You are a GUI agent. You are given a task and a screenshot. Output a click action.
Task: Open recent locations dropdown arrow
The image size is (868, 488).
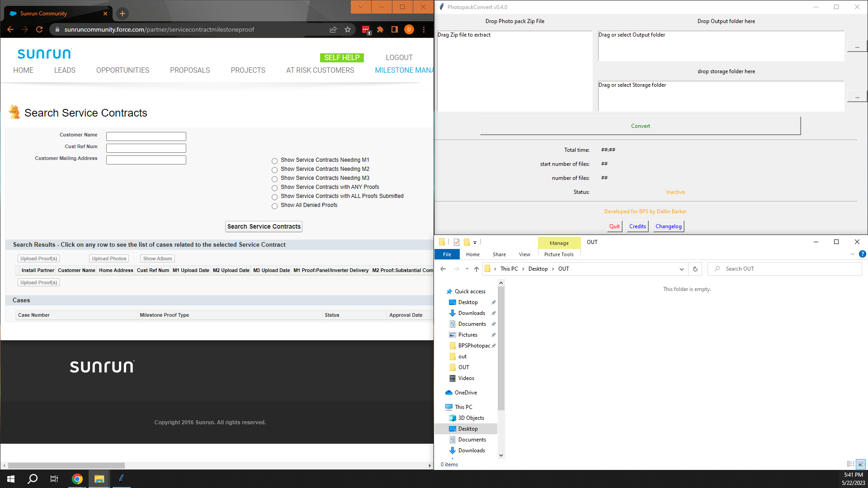[467, 269]
